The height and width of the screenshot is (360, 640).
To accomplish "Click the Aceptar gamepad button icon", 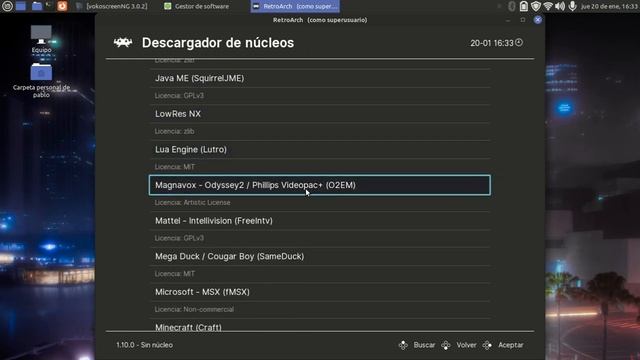I will (487, 345).
